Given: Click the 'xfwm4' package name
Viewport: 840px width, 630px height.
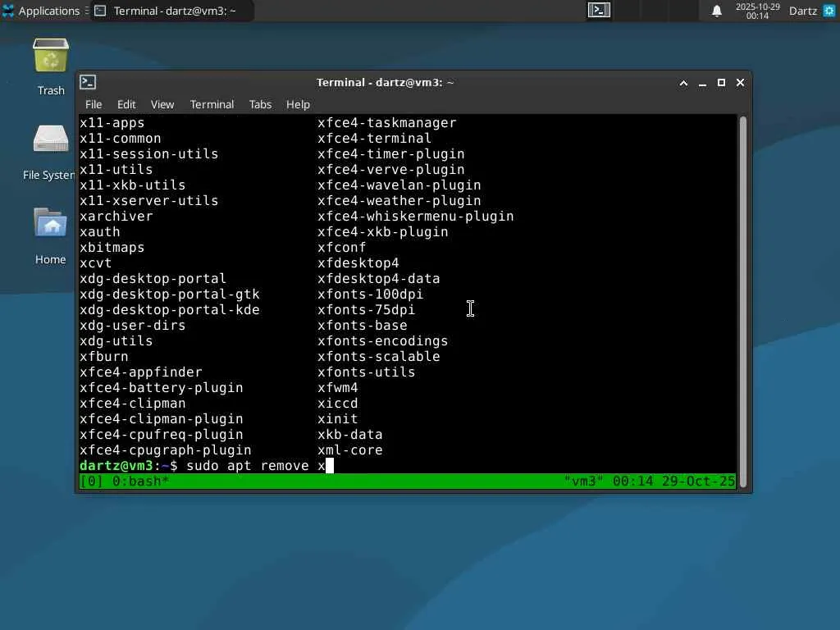Looking at the screenshot, I should 337,387.
